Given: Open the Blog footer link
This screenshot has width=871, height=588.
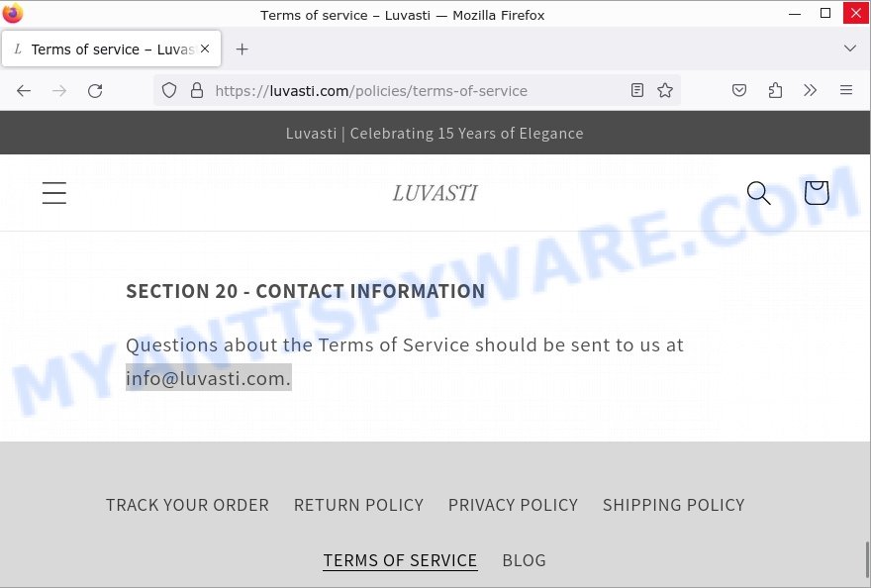Looking at the screenshot, I should (524, 560).
